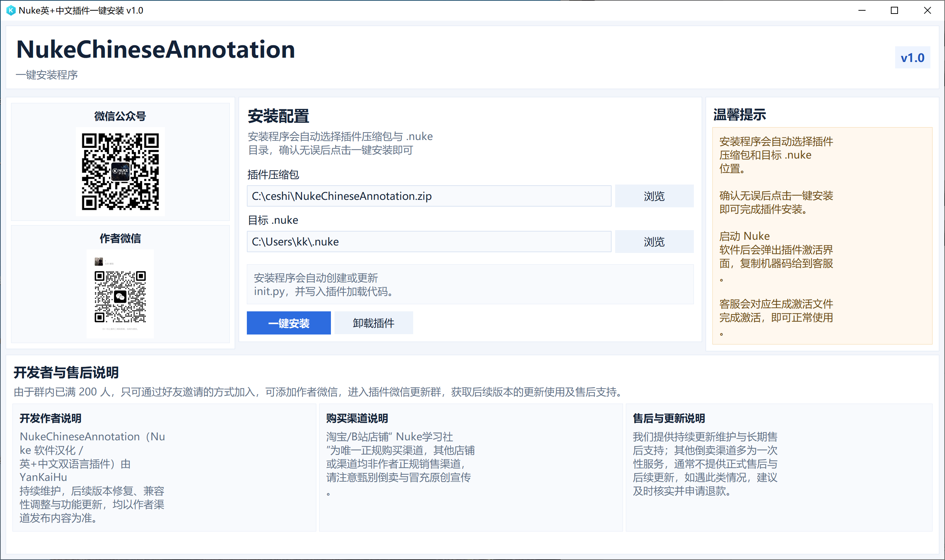
Task: Click the 由于群内已满 200 人 notice line
Action: tap(318, 392)
